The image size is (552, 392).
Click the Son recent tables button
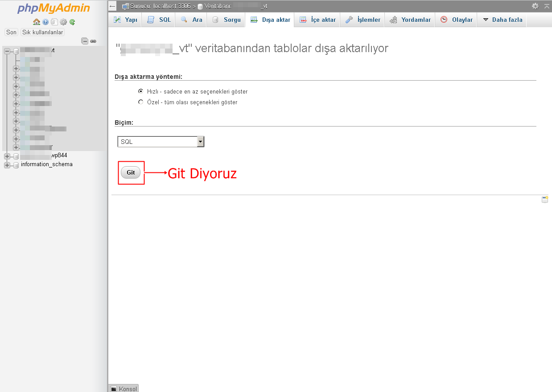(x=11, y=32)
